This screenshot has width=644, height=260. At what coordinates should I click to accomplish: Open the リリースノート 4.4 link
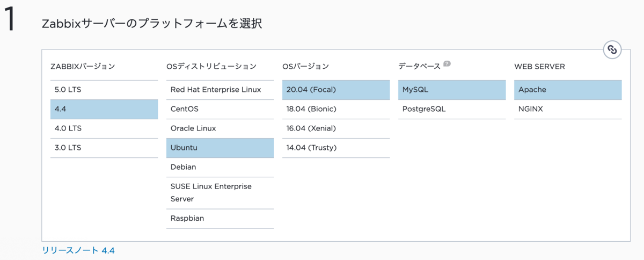(x=78, y=250)
